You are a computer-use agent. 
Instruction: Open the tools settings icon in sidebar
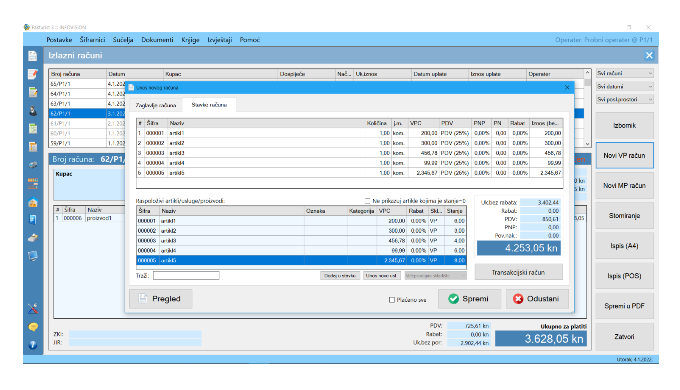click(x=33, y=308)
